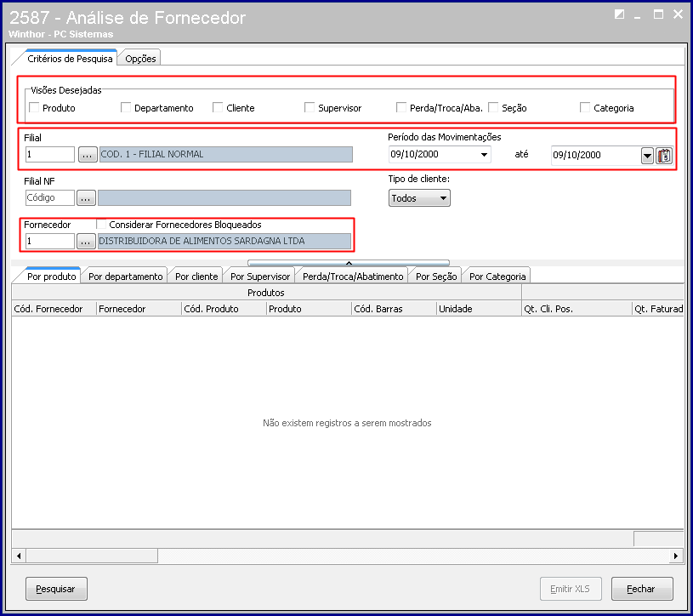Viewport: 693px width, 616px height.
Task: Sort by Qt. Cli. Pos. column header
Action: pyautogui.click(x=577, y=309)
